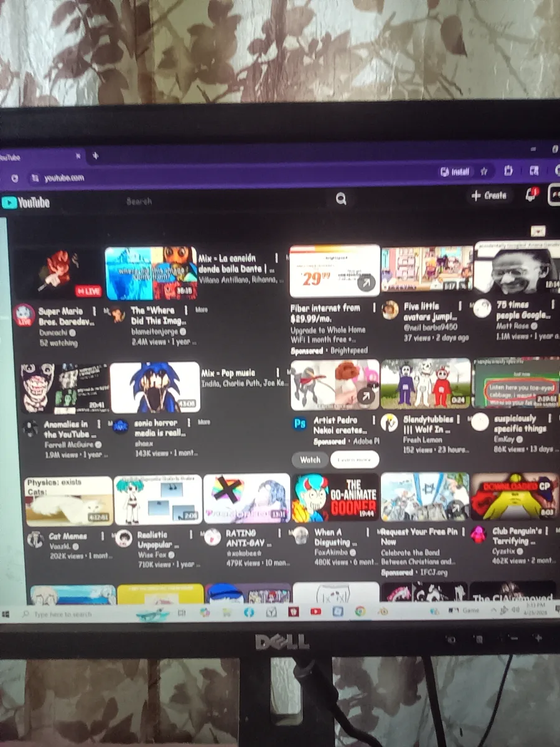Click the blameitonjorge channel name
560x747 pixels.
click(154, 332)
